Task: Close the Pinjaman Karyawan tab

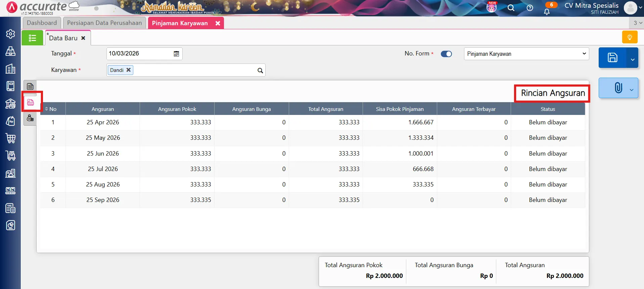Action: coord(218,23)
